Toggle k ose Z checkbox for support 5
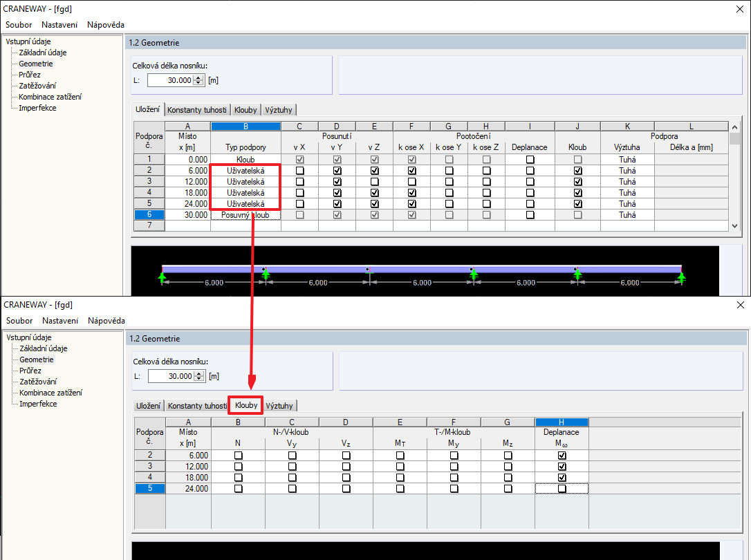 (x=487, y=203)
